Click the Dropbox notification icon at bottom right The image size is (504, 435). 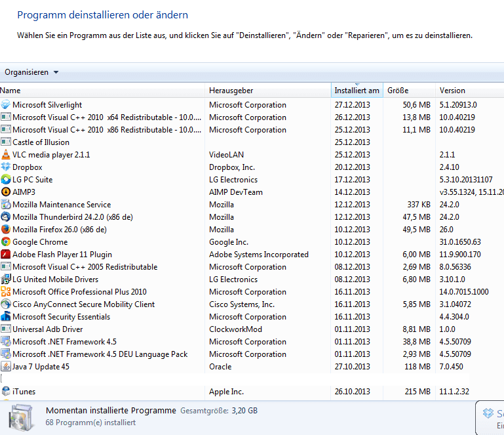click(488, 413)
